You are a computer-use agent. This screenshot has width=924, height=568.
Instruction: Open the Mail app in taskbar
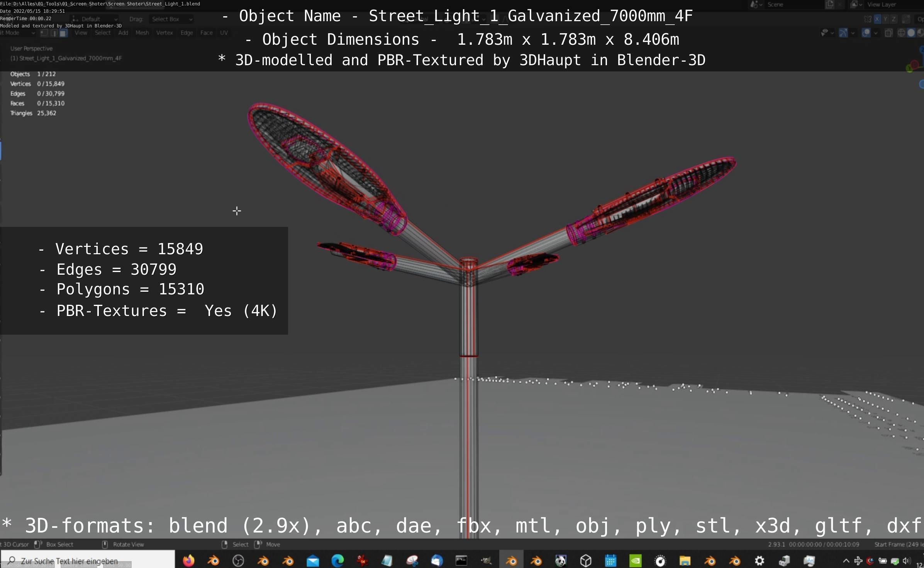tap(313, 560)
